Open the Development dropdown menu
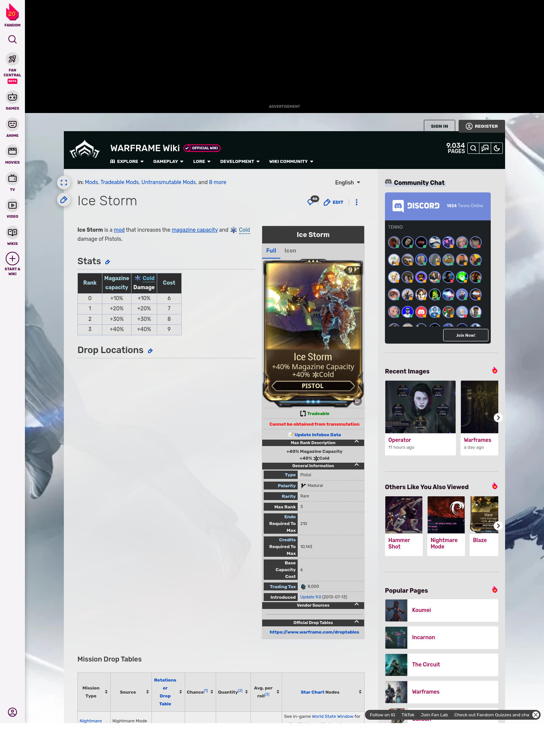The width and height of the screenshot is (544, 756). (240, 161)
